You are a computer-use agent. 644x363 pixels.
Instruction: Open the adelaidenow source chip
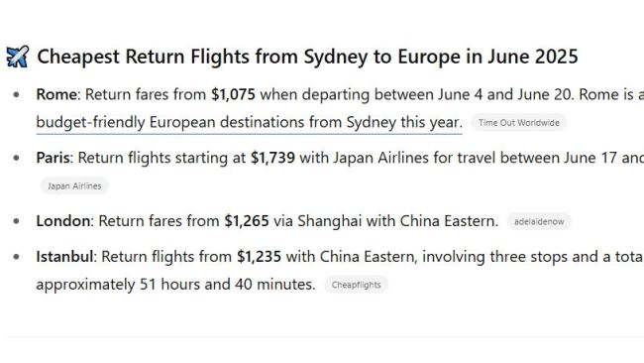pos(539,221)
